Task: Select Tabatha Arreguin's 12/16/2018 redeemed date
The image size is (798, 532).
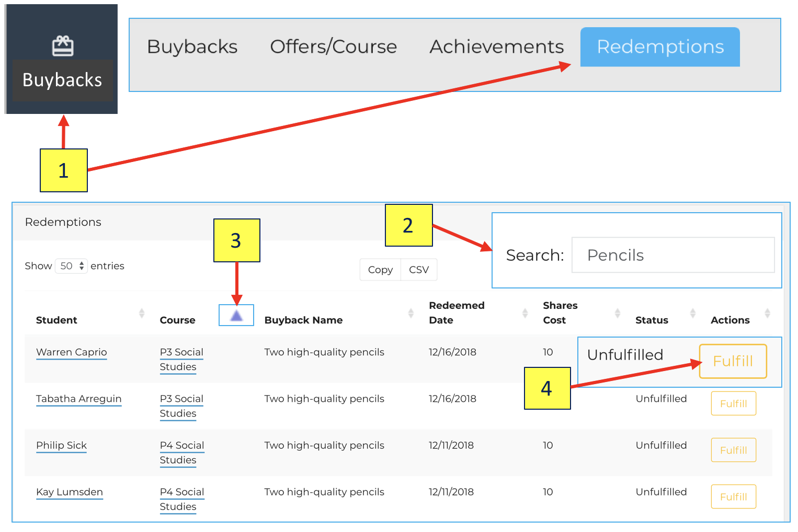Action: click(x=452, y=398)
